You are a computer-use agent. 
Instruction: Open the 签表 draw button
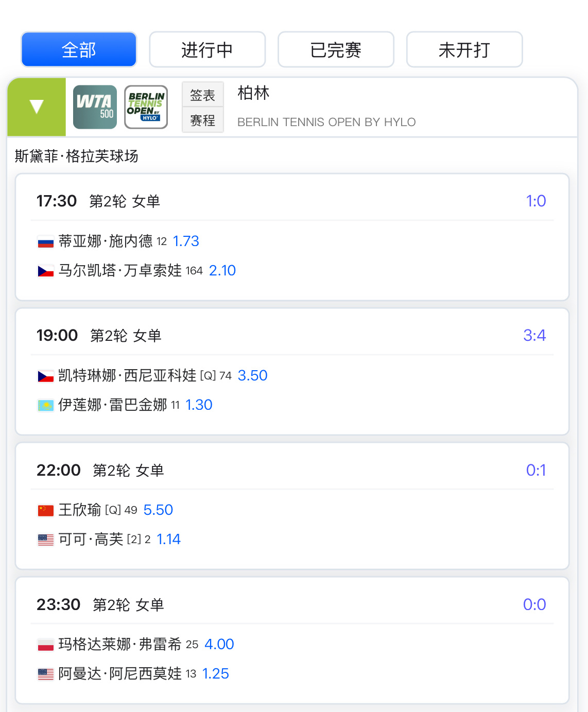click(x=203, y=95)
